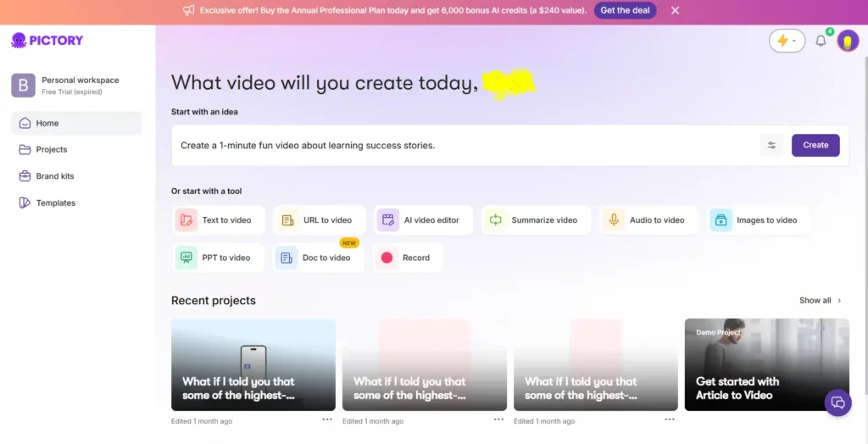Open the Personal workspace switcher

click(76, 86)
